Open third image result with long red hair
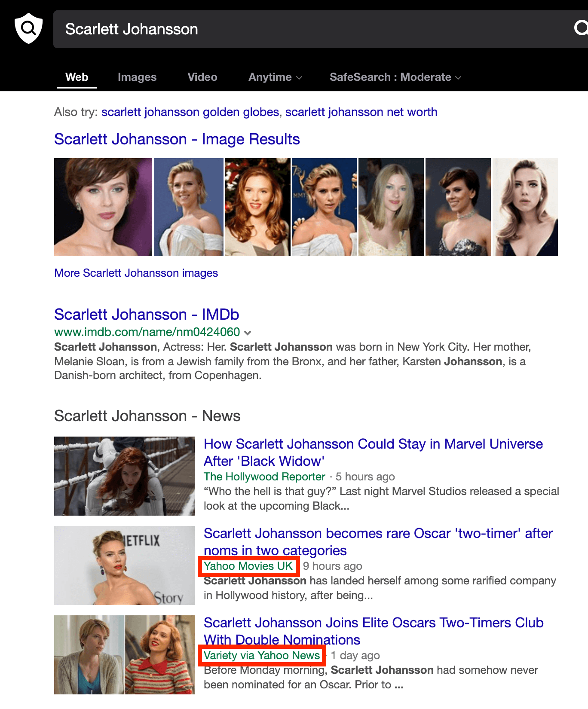 click(x=258, y=207)
